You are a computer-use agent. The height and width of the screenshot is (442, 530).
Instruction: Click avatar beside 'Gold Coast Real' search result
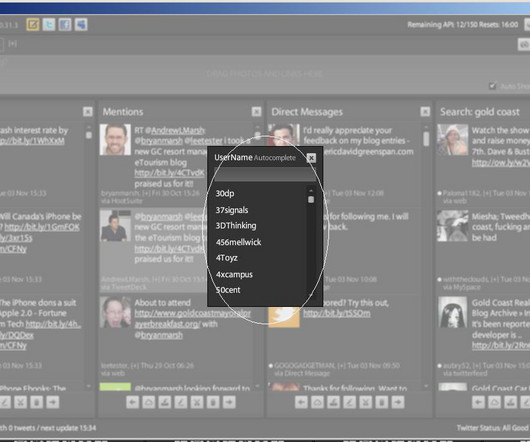click(x=452, y=312)
